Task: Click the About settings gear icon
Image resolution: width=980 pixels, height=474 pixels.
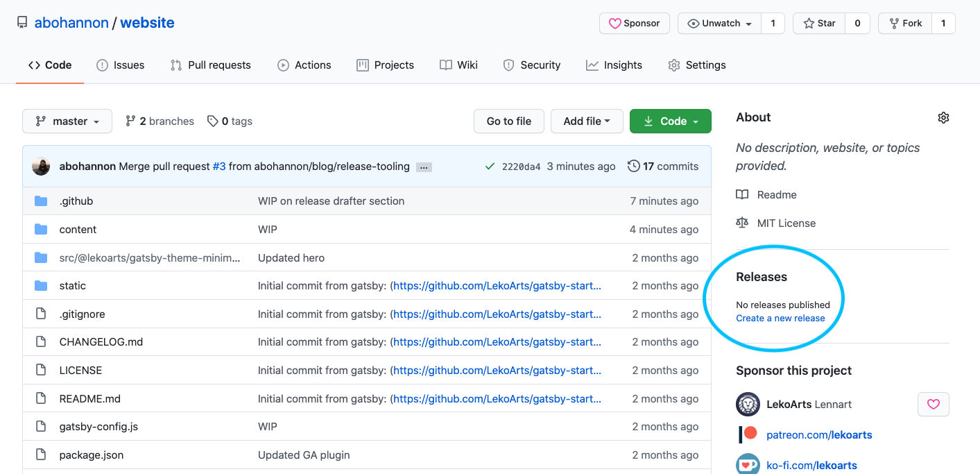Action: 943,117
